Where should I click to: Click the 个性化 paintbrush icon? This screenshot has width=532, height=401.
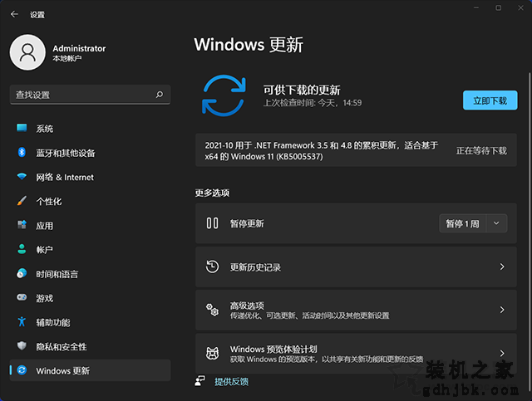point(22,201)
